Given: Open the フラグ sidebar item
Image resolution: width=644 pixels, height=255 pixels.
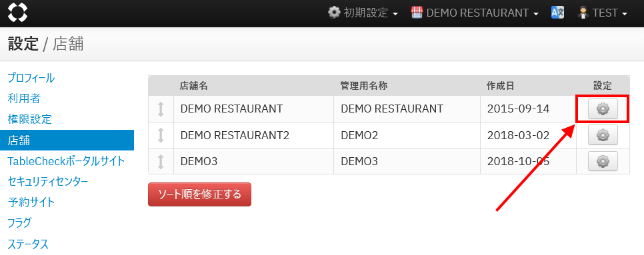Looking at the screenshot, I should [19, 223].
